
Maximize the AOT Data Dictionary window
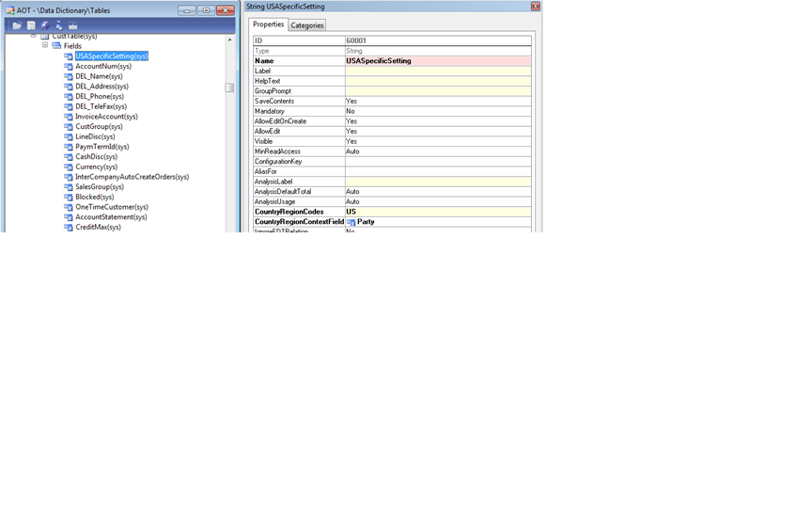point(206,10)
